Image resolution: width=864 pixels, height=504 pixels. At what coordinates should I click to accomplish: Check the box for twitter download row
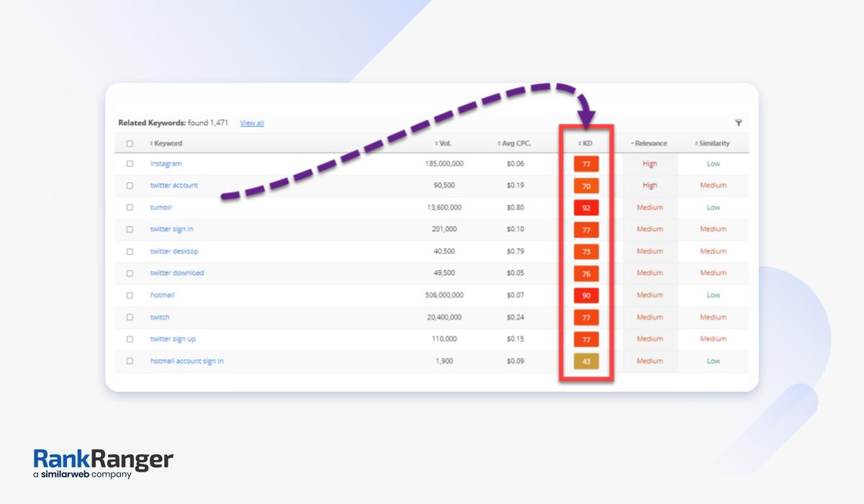tap(130, 273)
